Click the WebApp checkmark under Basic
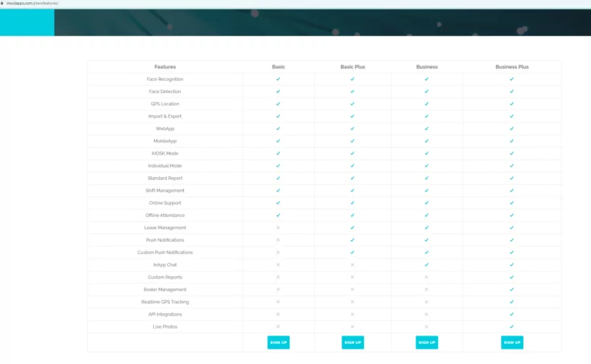591x364 pixels. [x=278, y=129]
